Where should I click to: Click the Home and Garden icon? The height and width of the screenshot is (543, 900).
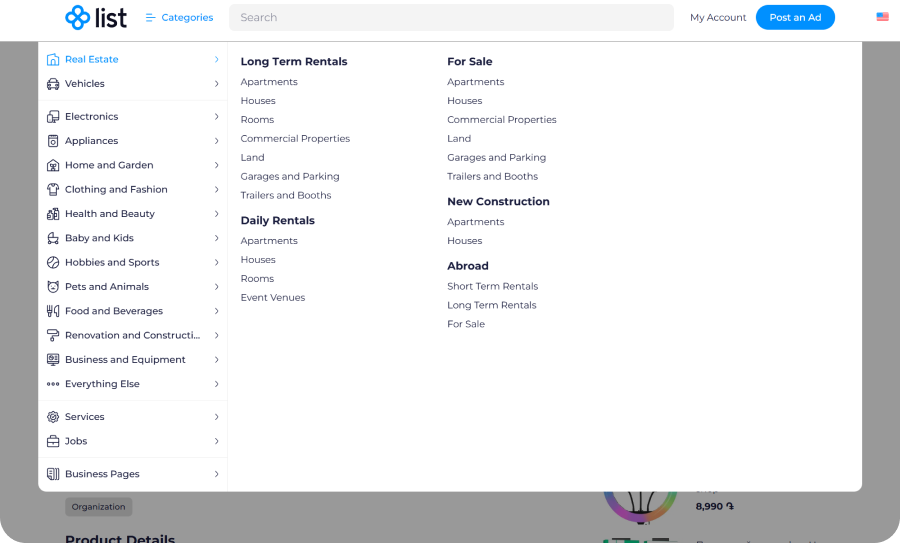pyautogui.click(x=53, y=165)
